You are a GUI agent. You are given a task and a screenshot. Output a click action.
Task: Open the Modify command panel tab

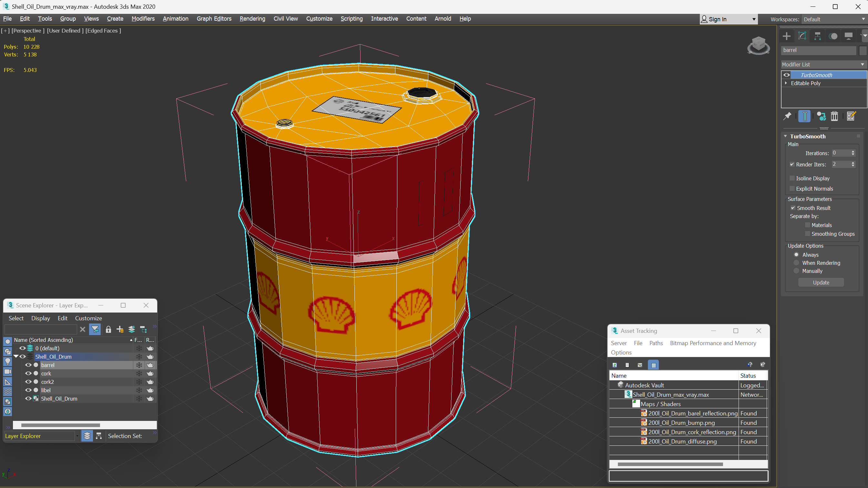pos(802,36)
